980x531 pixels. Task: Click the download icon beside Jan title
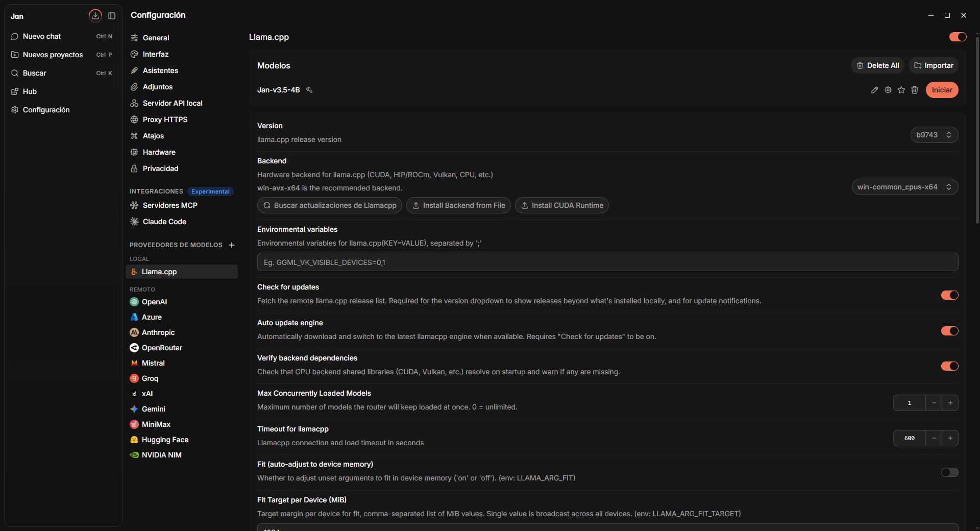pyautogui.click(x=95, y=16)
